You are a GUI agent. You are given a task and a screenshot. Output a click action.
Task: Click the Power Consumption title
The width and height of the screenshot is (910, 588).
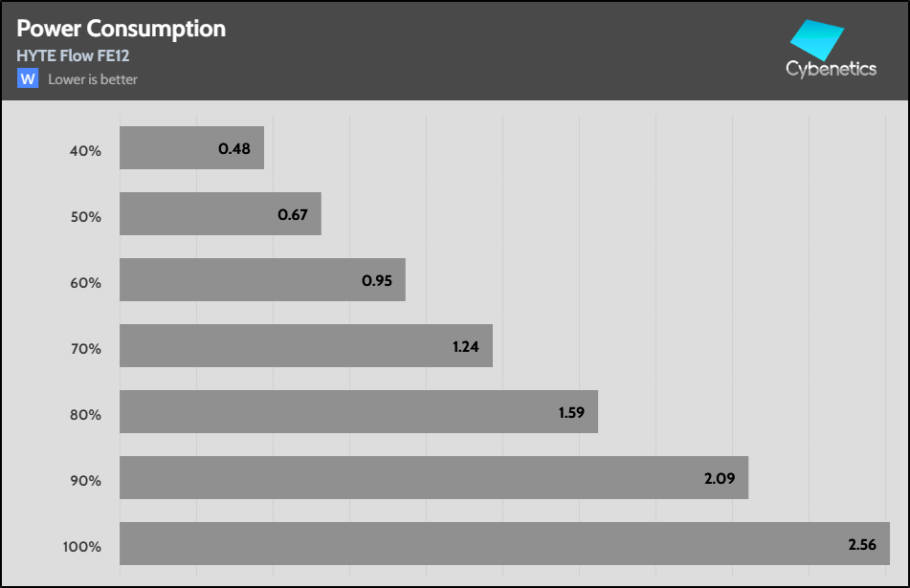tap(122, 29)
